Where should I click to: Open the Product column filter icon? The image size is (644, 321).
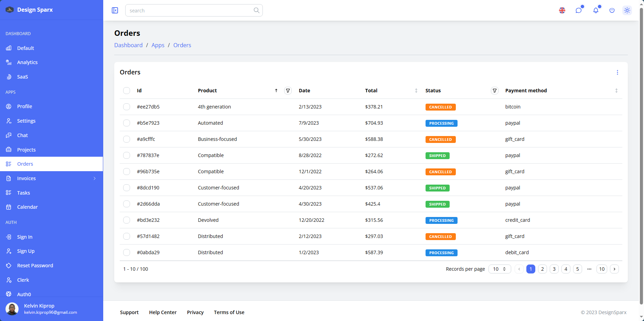pyautogui.click(x=288, y=91)
